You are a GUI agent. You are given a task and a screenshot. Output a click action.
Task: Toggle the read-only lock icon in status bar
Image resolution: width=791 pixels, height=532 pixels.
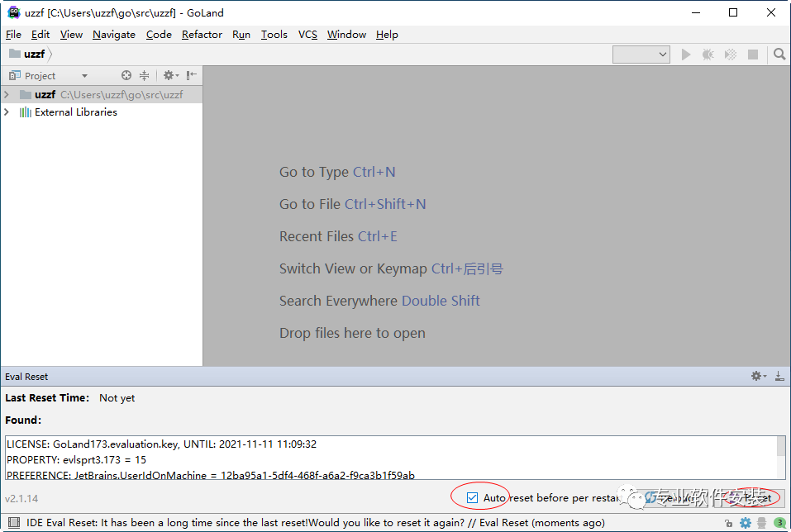point(728,523)
